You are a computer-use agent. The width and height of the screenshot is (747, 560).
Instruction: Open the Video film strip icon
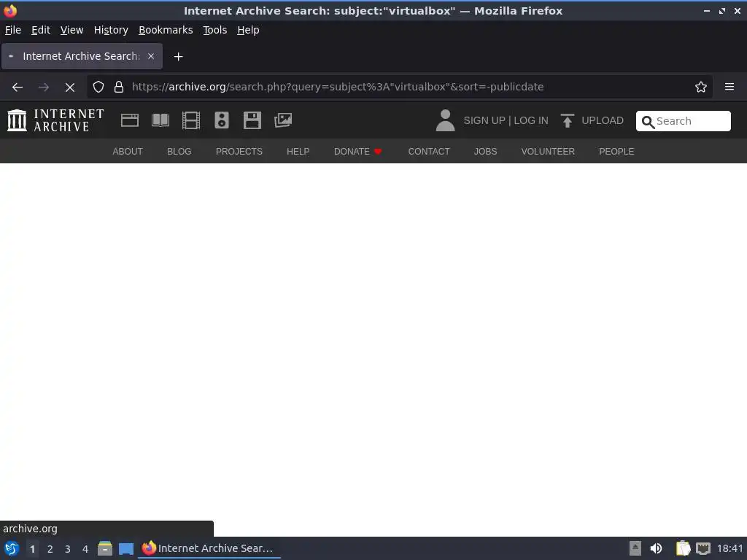coord(191,120)
